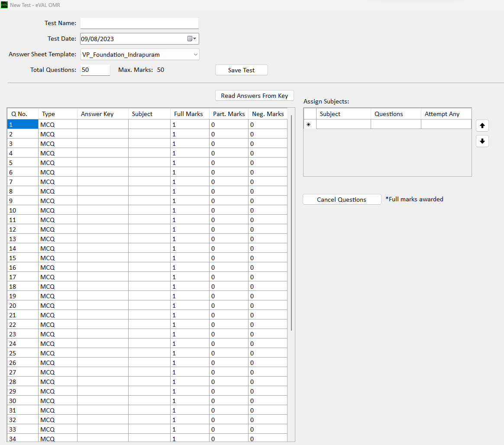Click the Type cell for question 10
The width and height of the screenshot is (504, 445).
pyautogui.click(x=57, y=210)
